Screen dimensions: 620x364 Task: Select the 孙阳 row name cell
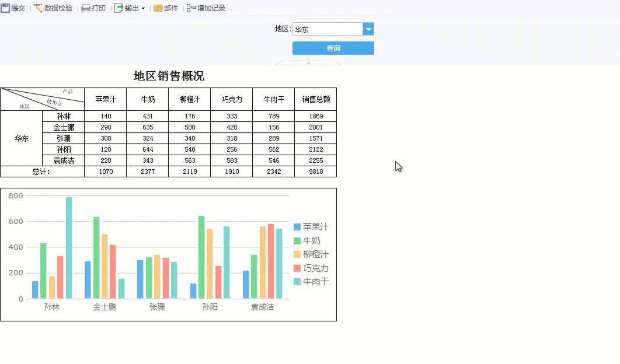(63, 149)
